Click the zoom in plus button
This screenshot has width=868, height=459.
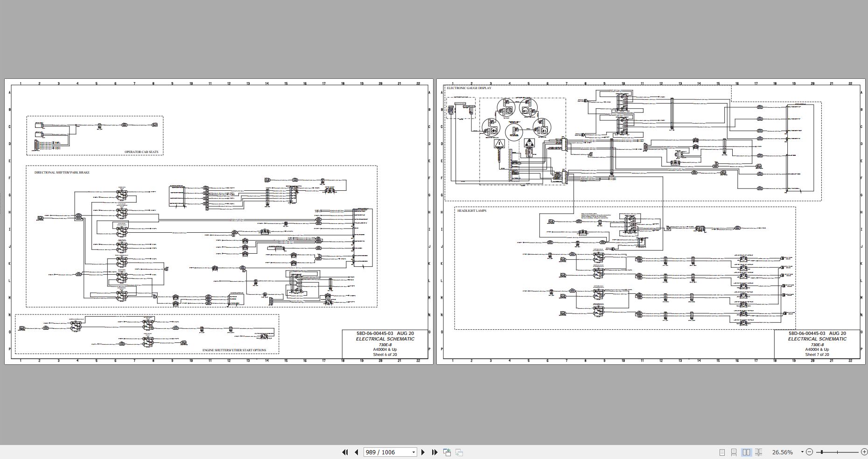tap(864, 452)
